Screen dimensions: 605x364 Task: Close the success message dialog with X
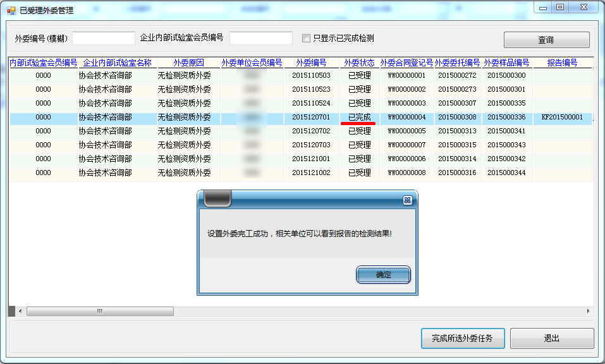(x=407, y=200)
